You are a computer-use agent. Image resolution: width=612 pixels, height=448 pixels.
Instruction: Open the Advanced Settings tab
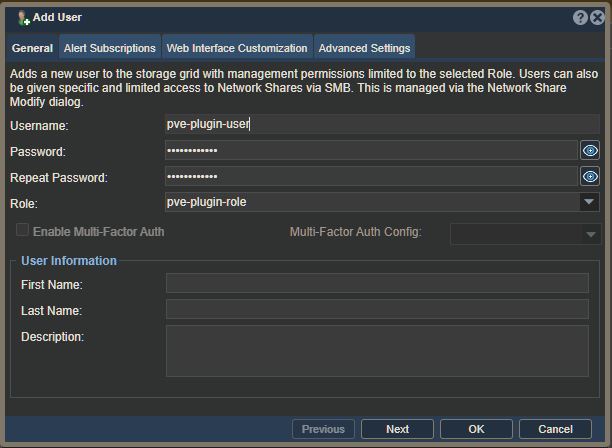point(364,48)
